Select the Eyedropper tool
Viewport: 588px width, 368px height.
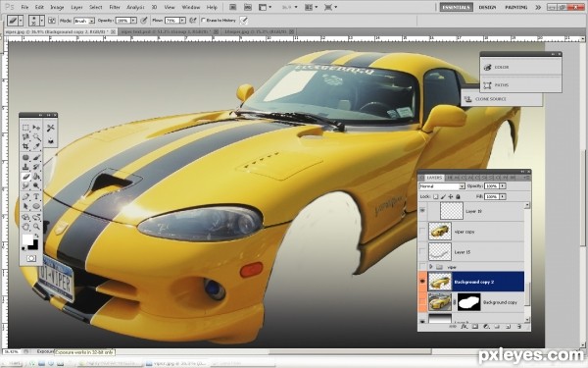(36, 146)
